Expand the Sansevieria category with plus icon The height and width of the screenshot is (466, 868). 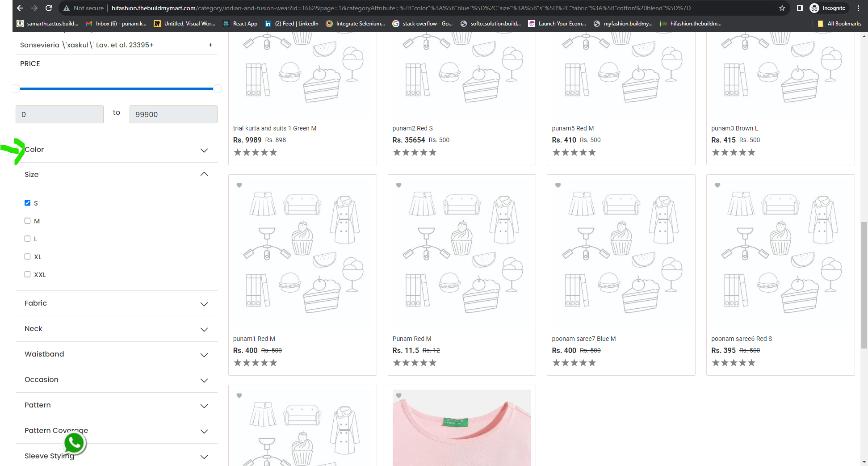pyautogui.click(x=210, y=45)
